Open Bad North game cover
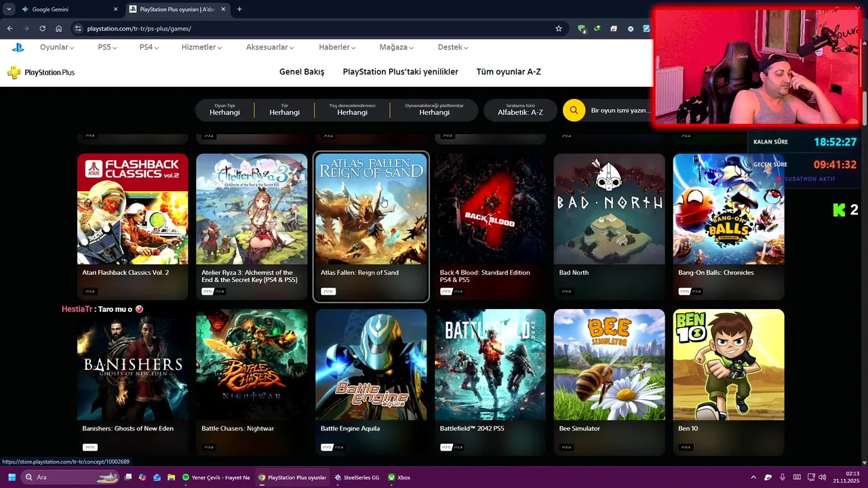 click(x=610, y=209)
